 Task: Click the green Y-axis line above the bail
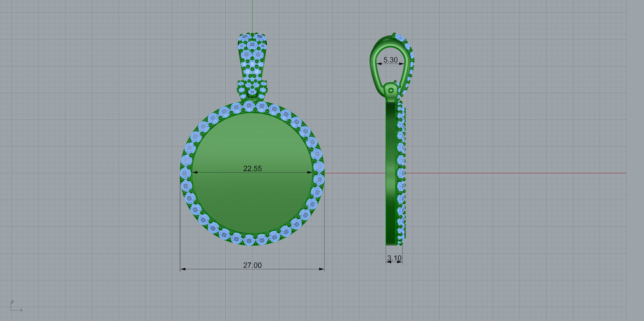[x=252, y=15]
